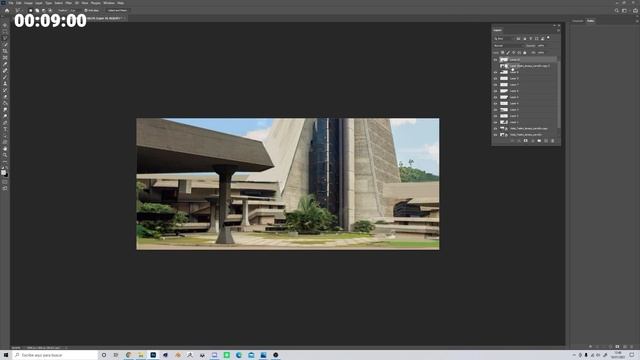640x360 pixels.
Task: Click Subtract from selection mode icon
Action: coord(44,11)
